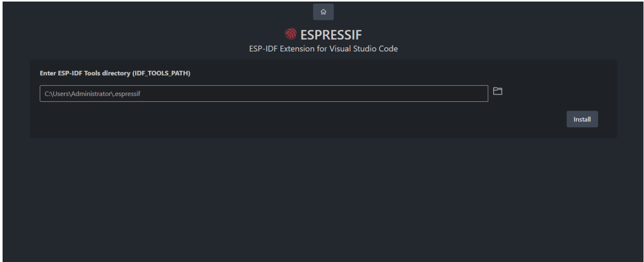Viewport: 644px width, 262px height.
Task: Click the Enter ESP-IDF Tools directory label
Action: [115, 73]
